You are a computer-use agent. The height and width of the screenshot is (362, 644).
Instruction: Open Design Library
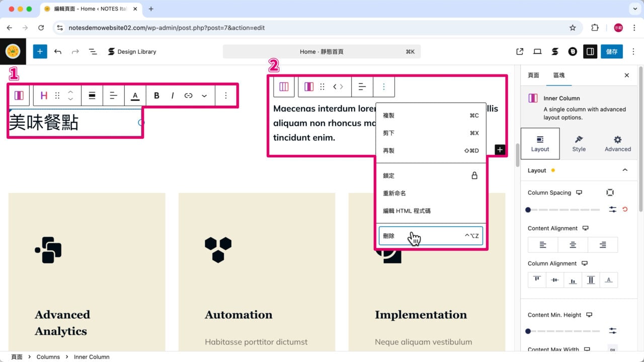click(x=132, y=51)
